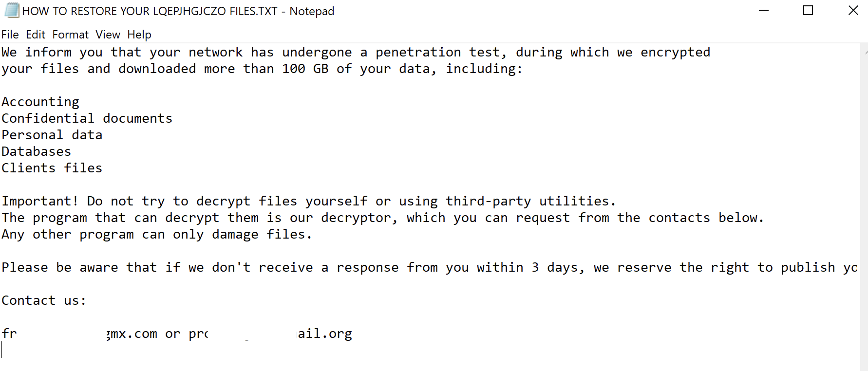Open the Edit menu
This screenshot has height=371, width=868.
36,35
